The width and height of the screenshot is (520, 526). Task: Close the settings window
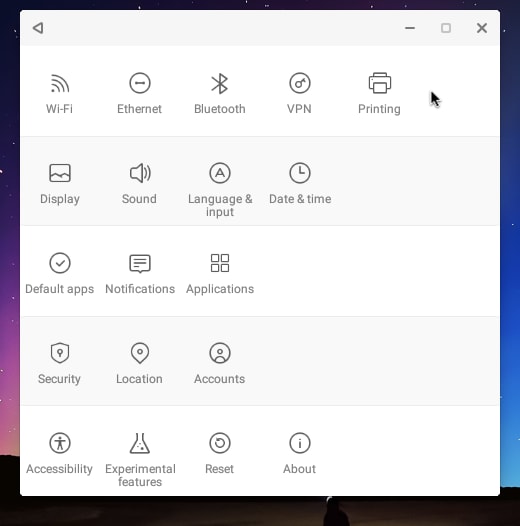[x=482, y=28]
